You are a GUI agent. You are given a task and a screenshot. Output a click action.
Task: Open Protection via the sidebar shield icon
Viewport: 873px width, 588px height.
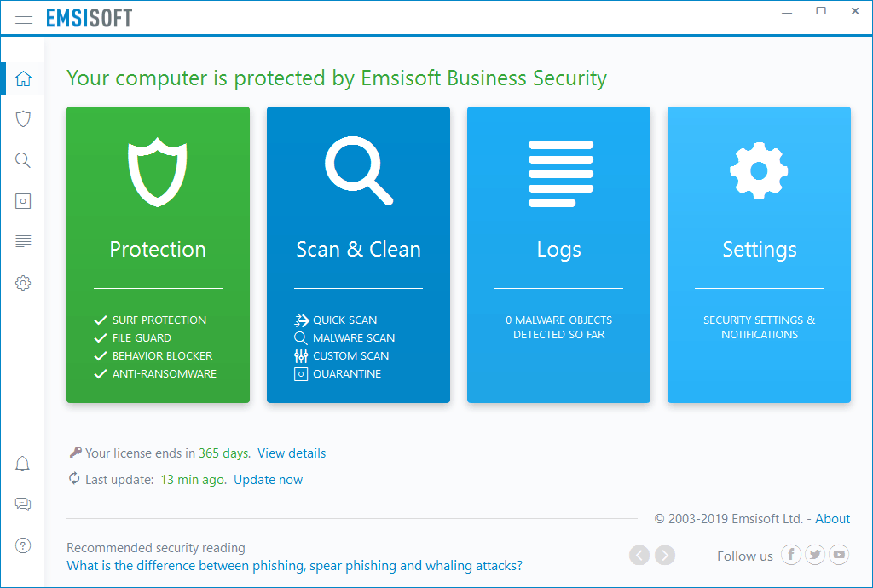23,119
